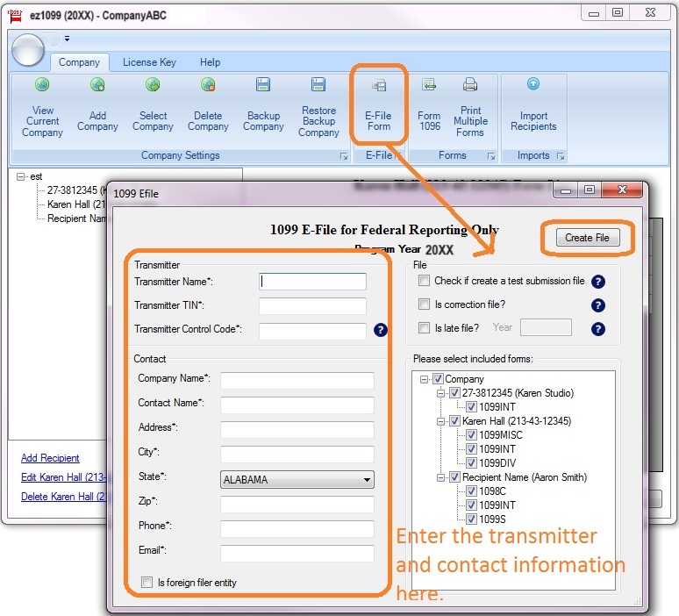The image size is (679, 616).
Task: Tick the 'Is foreign filer entity' checkbox
Action: tap(147, 582)
